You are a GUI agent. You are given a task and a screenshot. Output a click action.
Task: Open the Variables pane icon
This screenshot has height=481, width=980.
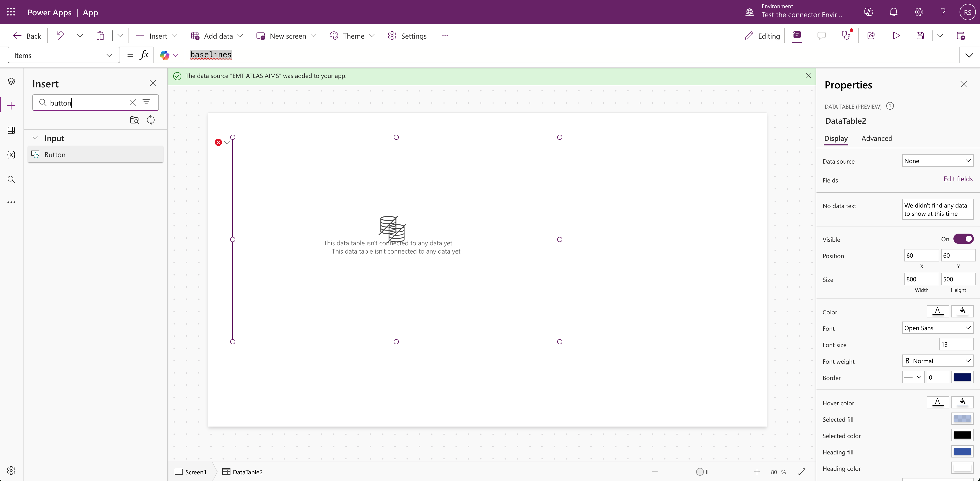coord(11,155)
